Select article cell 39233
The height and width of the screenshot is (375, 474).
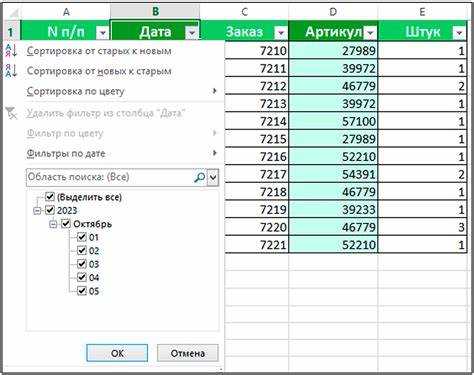coord(333,210)
